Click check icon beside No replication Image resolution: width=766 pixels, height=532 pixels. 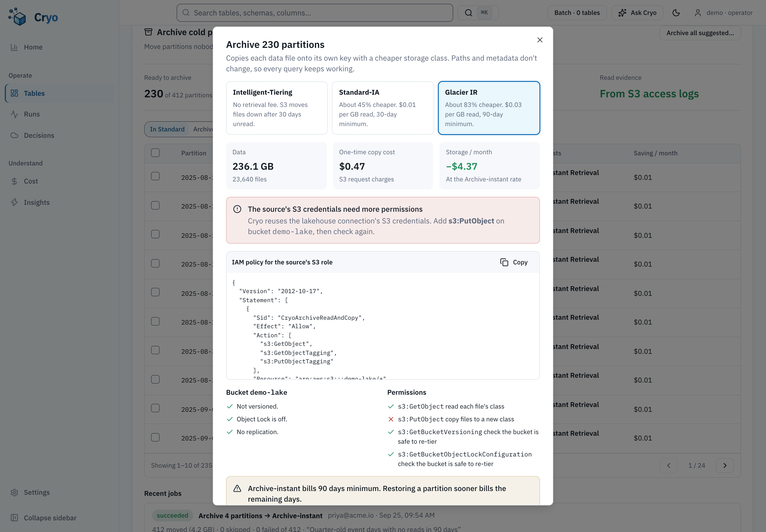pos(230,432)
